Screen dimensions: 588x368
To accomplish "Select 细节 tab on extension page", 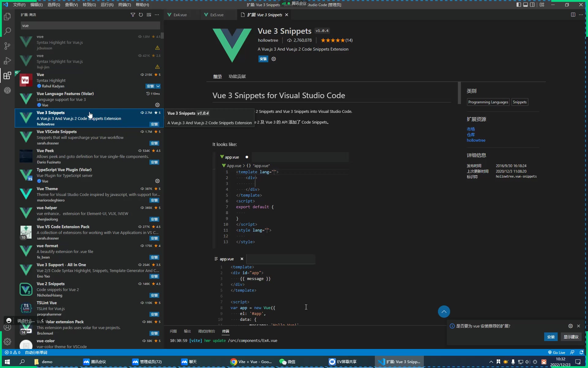I will pos(217,76).
